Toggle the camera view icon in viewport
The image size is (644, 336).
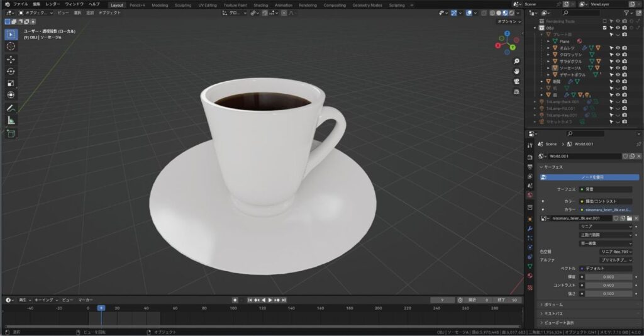point(516,81)
